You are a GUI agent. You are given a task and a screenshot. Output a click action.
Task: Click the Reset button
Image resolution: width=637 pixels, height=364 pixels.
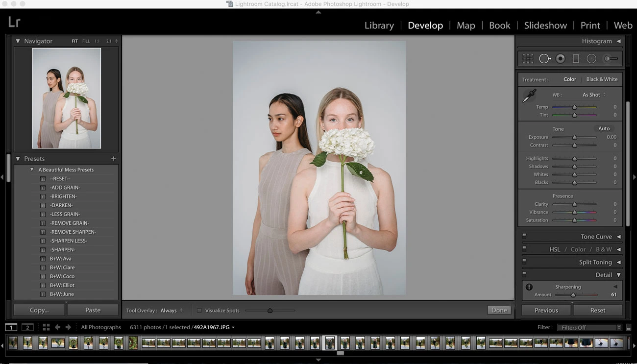point(597,310)
